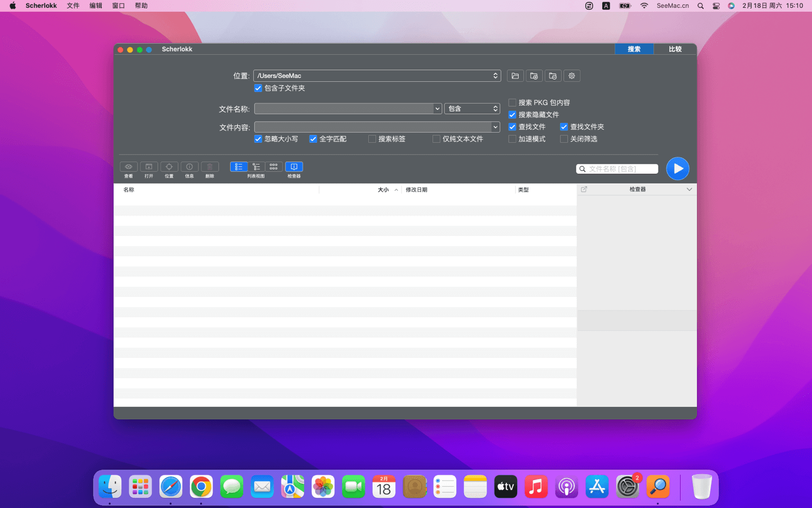This screenshot has height=508, width=812.
Task: Open the 包含 match type dropdown
Action: click(472, 108)
